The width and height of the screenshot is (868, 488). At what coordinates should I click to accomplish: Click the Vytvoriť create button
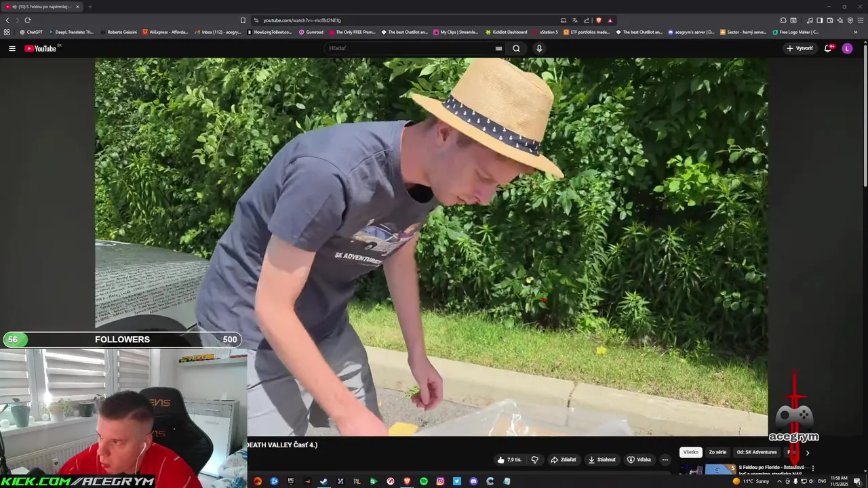tap(800, 48)
